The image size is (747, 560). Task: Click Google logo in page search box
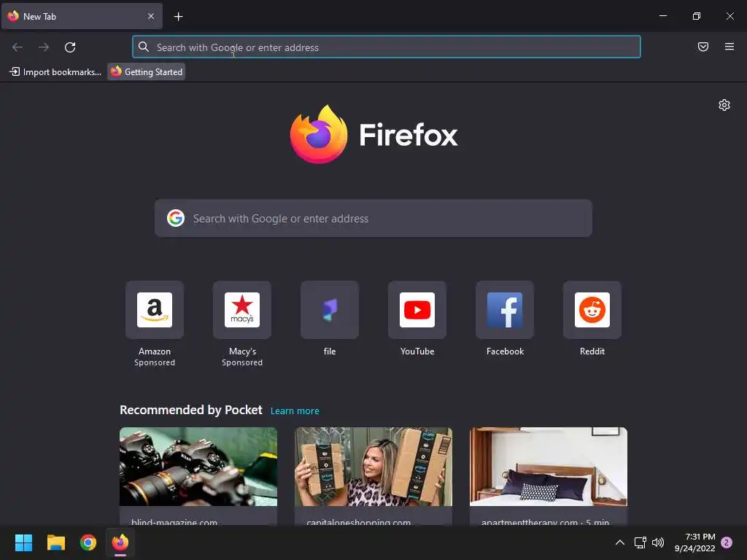click(x=176, y=218)
